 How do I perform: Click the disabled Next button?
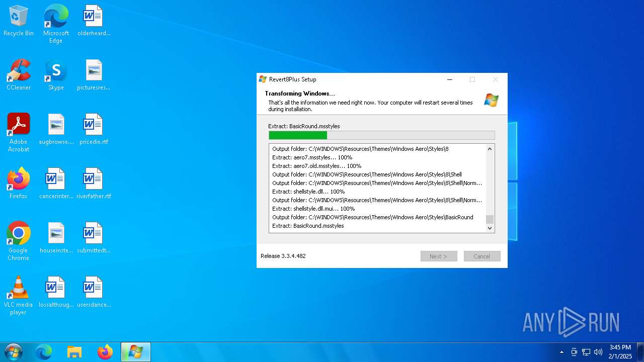click(x=439, y=256)
